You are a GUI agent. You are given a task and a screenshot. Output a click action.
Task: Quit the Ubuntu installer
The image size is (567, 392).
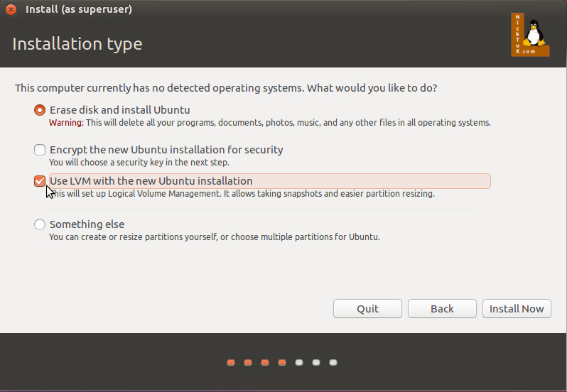(x=367, y=308)
